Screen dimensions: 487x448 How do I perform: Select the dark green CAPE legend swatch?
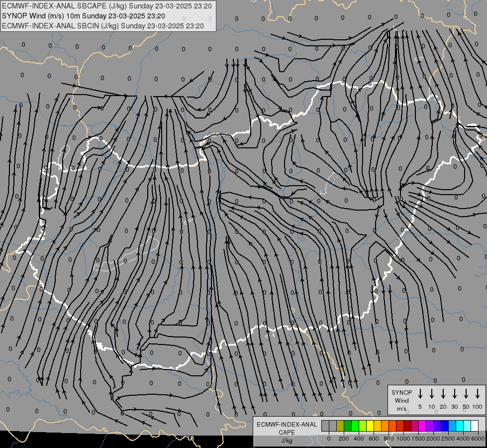348,426
